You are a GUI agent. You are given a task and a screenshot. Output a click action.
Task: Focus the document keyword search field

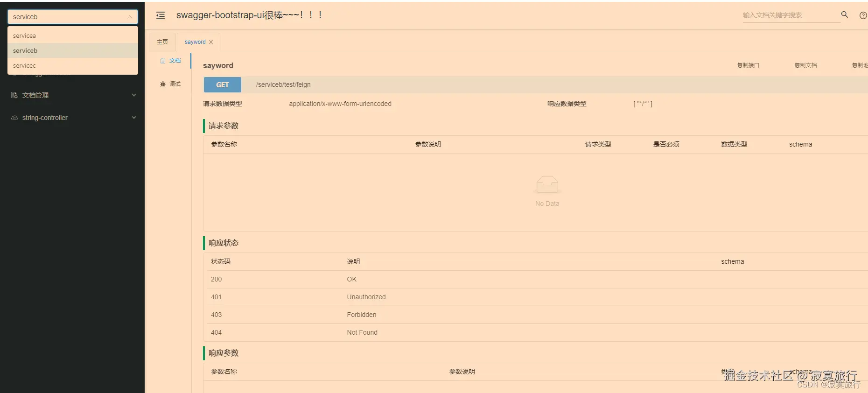[x=791, y=15]
